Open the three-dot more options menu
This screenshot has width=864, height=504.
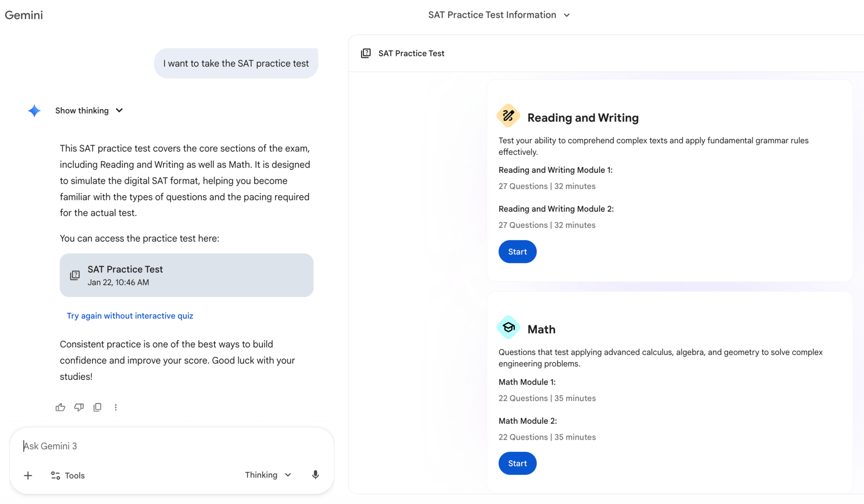116,407
